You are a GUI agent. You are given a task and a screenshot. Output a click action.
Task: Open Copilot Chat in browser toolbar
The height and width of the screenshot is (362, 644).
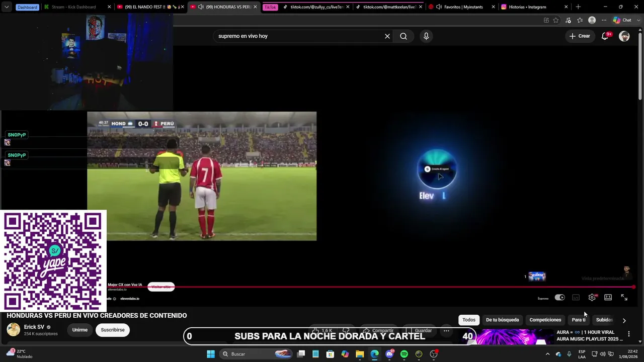click(622, 20)
